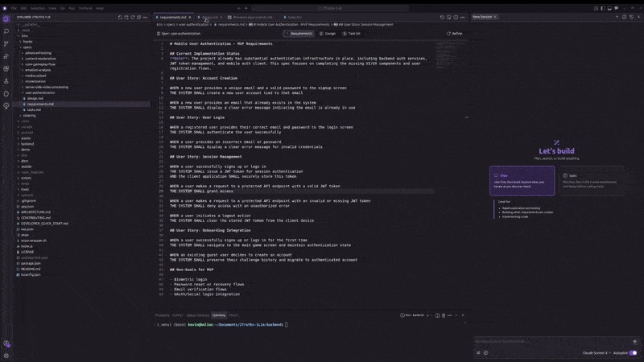Click the Refine button
This screenshot has width=644, height=362.
coord(454,34)
